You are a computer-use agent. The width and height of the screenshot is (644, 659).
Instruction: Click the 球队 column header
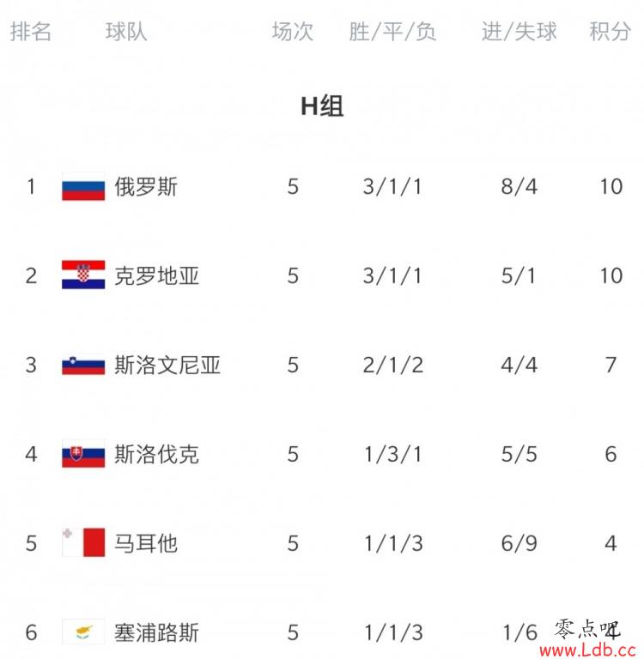126,32
